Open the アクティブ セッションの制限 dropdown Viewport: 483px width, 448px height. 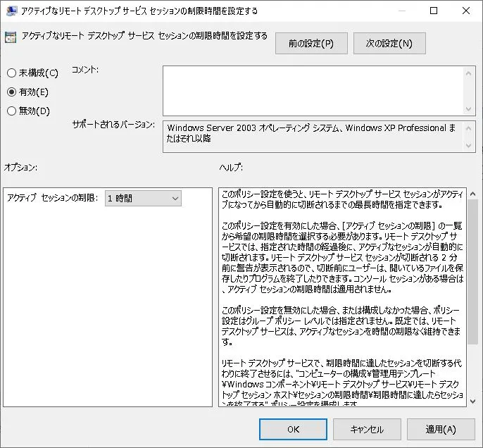click(x=143, y=198)
